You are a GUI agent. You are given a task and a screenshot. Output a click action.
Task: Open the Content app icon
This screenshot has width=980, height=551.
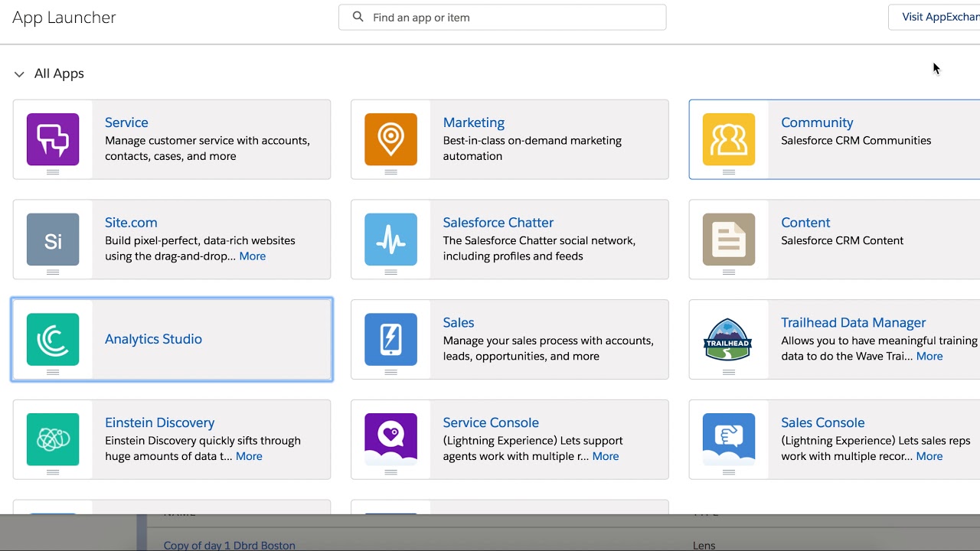tap(729, 240)
